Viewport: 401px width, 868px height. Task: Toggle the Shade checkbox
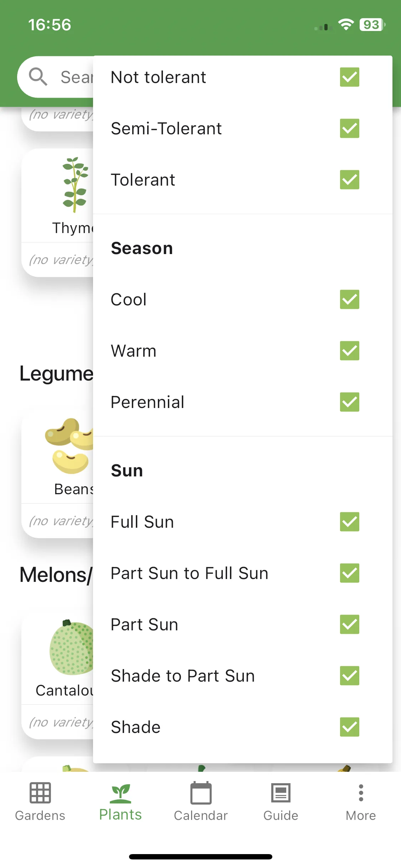[349, 727]
